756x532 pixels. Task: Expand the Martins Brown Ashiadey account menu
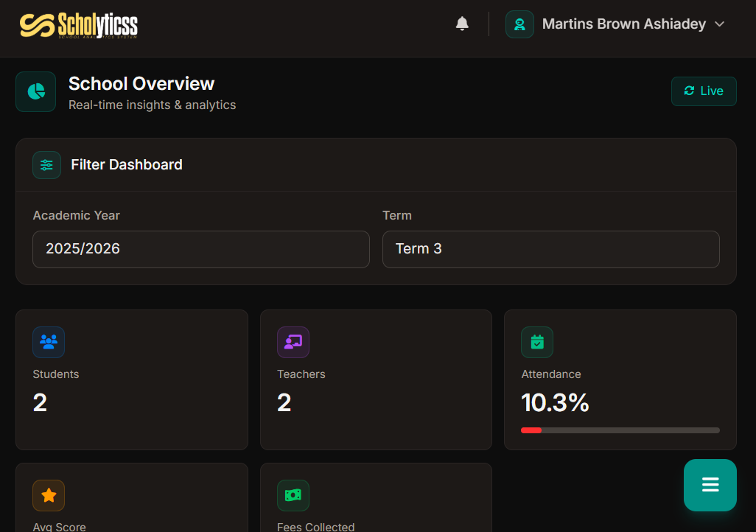(719, 24)
